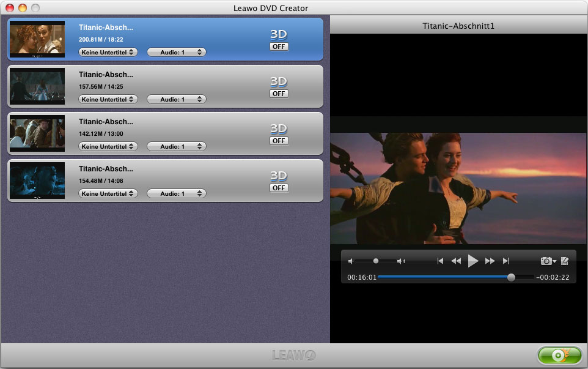The width and height of the screenshot is (588, 369).
Task: Click the video preview frame
Action: (458, 188)
